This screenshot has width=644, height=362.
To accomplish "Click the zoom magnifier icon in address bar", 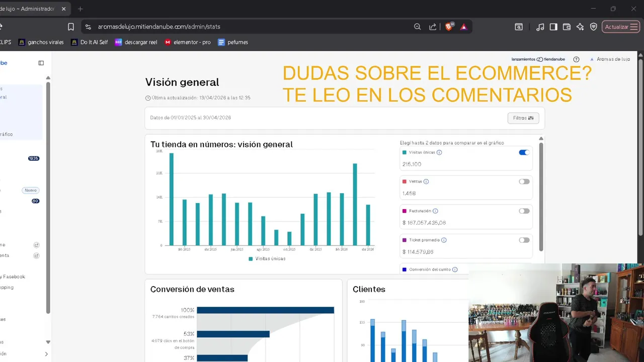I will pyautogui.click(x=417, y=27).
